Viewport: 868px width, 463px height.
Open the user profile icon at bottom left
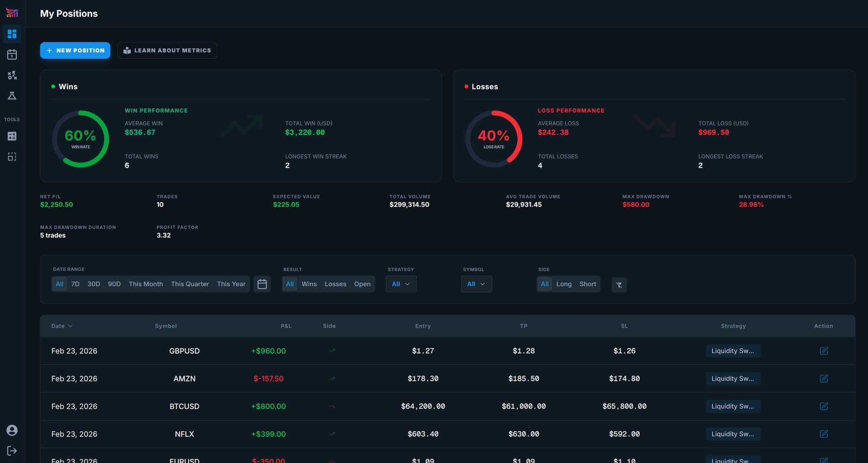click(12, 430)
